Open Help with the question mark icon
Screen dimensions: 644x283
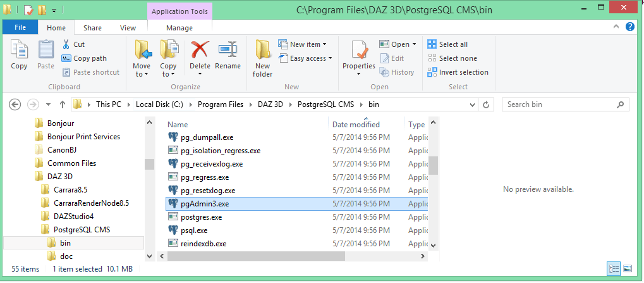pos(629,27)
